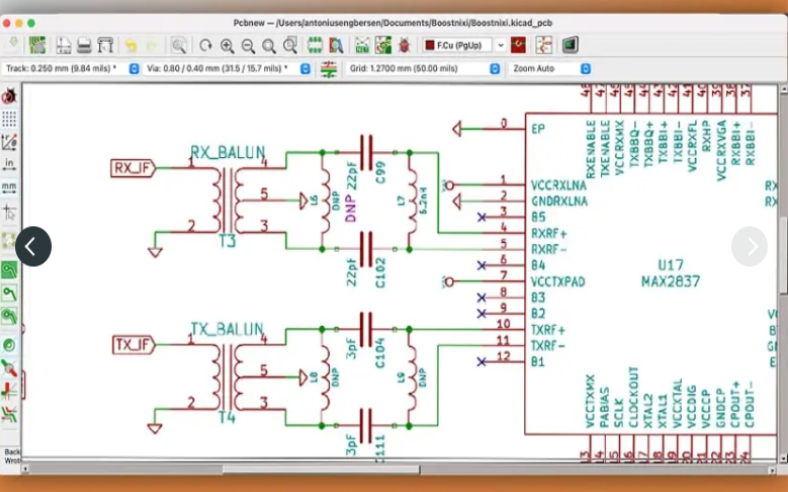
Task: Click the refresh/redraw view icon
Action: point(205,45)
